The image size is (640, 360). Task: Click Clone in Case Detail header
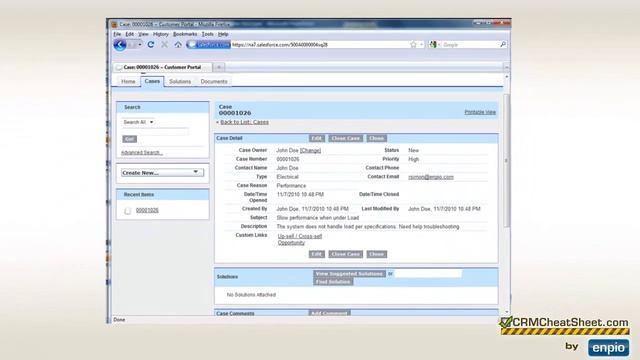pos(376,138)
